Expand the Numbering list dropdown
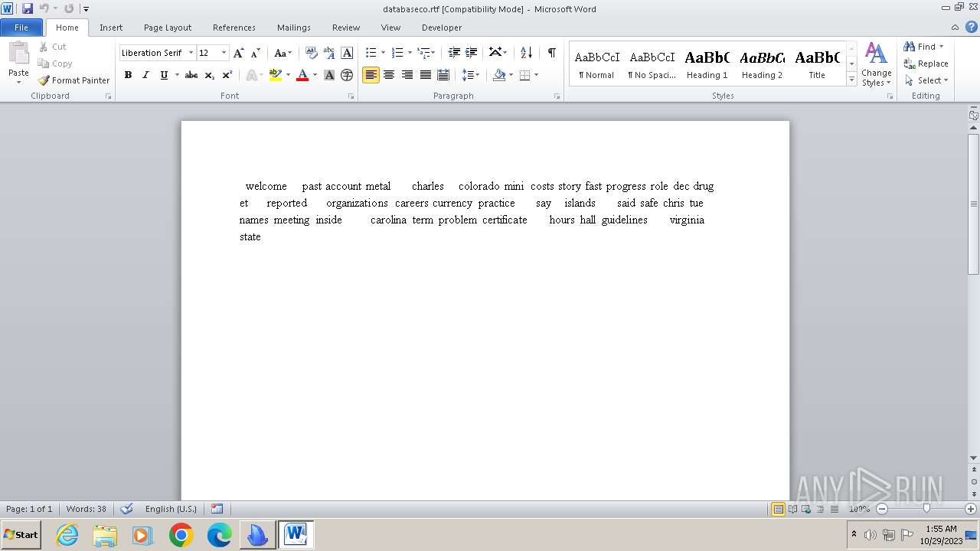980x551 pixels. 410,53
